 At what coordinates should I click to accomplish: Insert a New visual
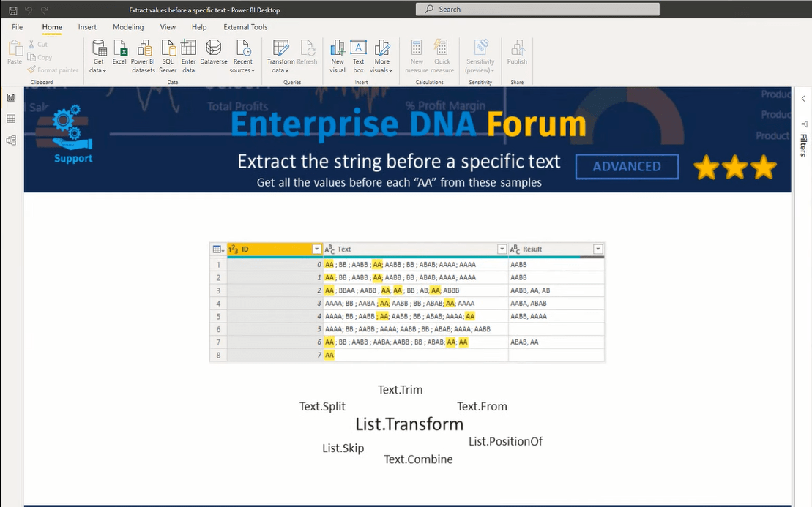(338, 56)
